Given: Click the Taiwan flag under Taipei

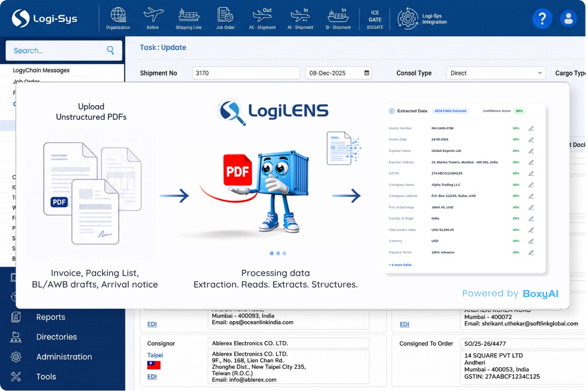Looking at the screenshot, I should pos(154,365).
